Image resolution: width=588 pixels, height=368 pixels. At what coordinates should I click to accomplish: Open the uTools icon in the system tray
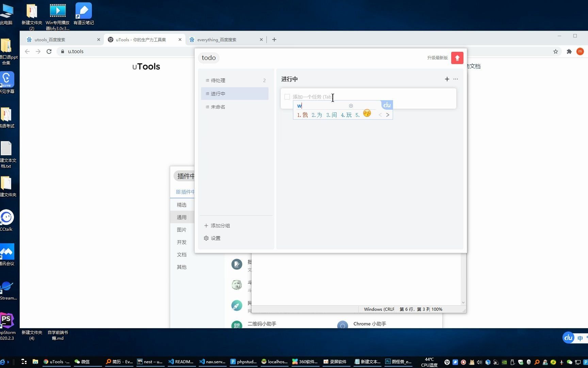[447, 362]
